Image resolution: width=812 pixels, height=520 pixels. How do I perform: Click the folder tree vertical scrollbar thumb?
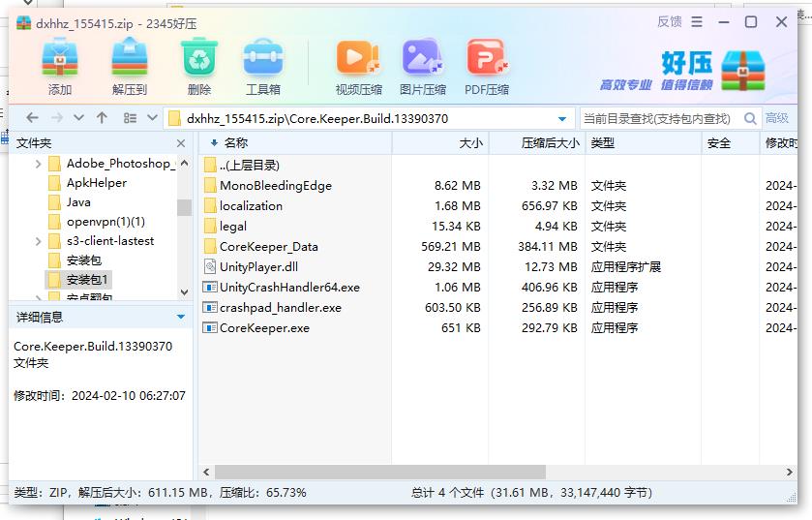coord(184,207)
